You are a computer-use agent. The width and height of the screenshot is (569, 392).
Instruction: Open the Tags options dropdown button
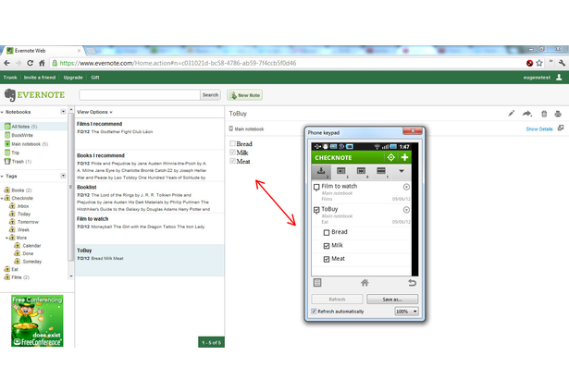(63, 176)
